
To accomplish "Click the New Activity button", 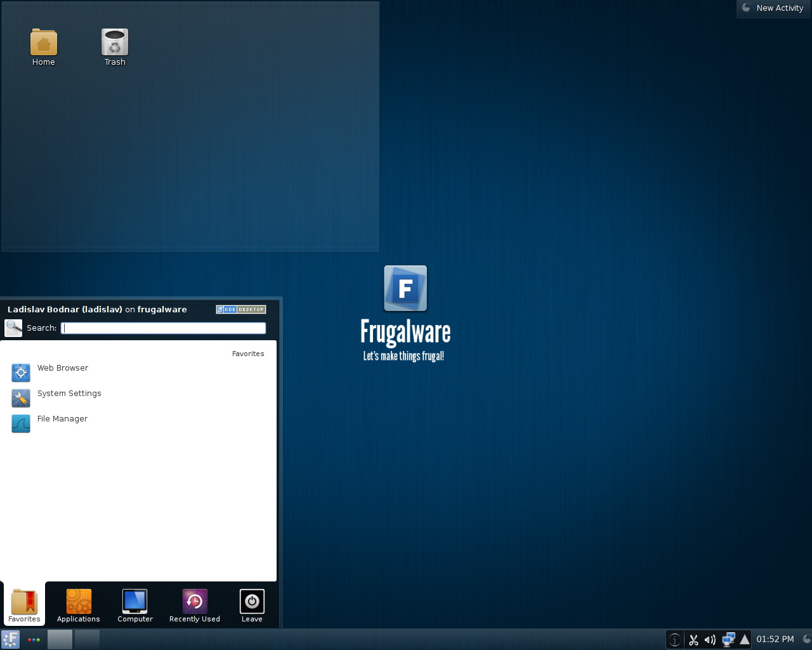I will (774, 8).
